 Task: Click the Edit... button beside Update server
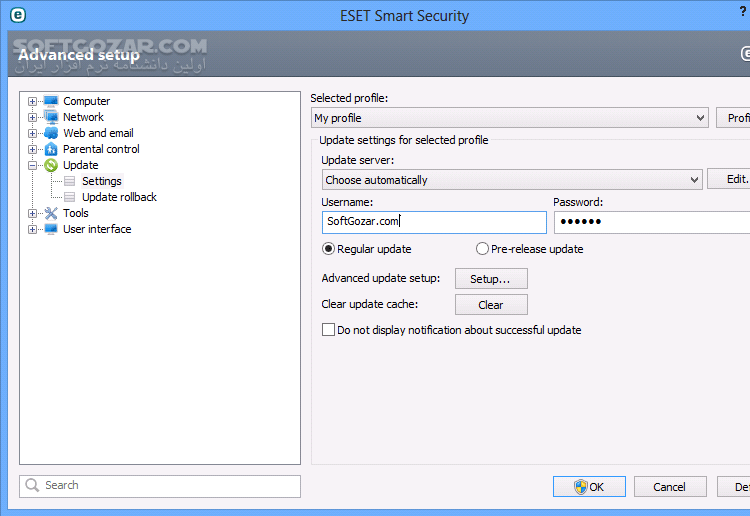point(728,179)
